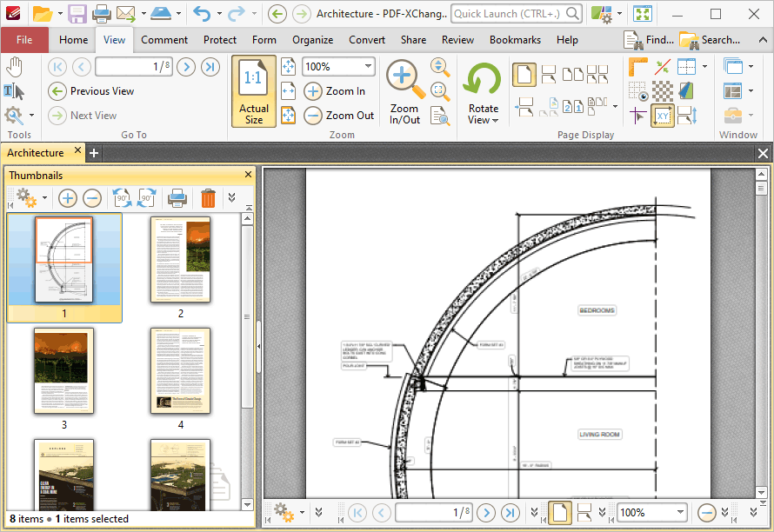774x532 pixels.
Task: Decrease zoom using the minus control in status bar
Action: click(707, 512)
